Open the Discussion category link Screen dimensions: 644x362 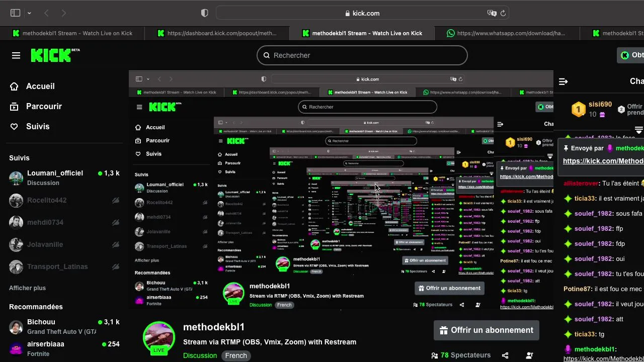(200, 355)
